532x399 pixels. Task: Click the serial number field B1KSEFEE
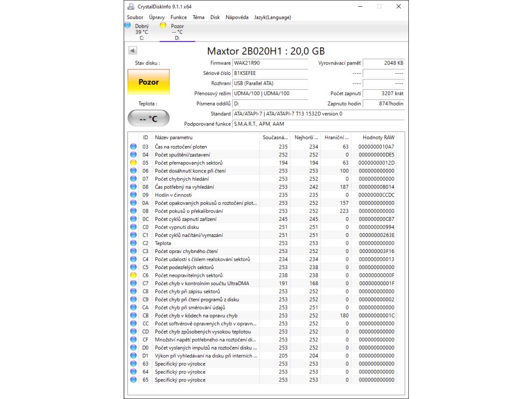coord(270,73)
